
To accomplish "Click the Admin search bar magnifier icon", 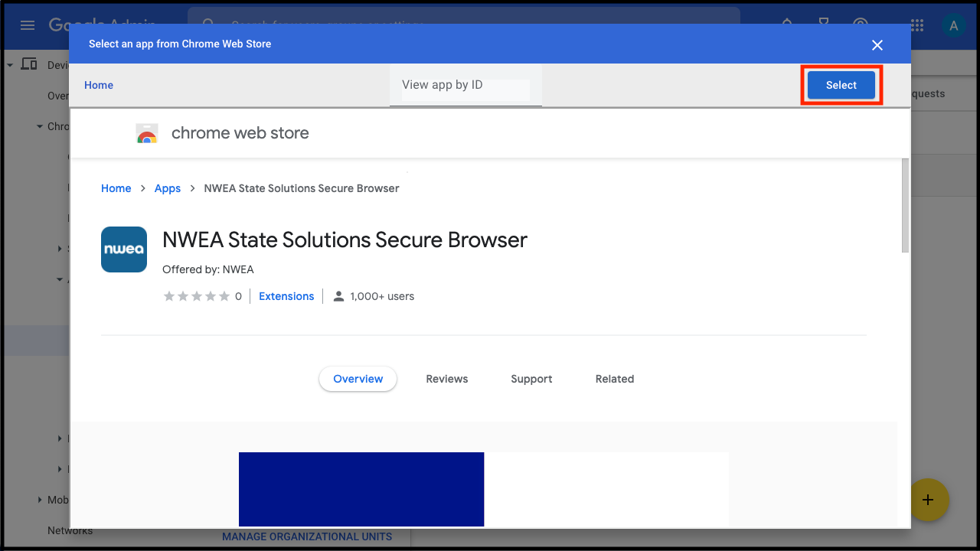I will [209, 25].
